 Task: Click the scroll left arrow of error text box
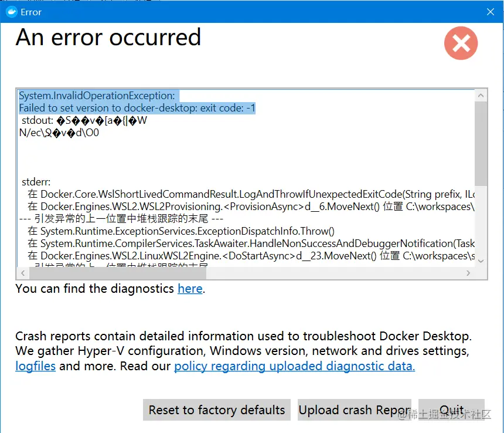23,273
